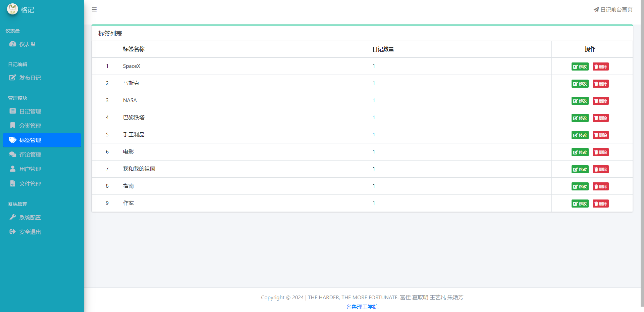
Task: Click the dashboard gauge icon
Action: [13, 44]
